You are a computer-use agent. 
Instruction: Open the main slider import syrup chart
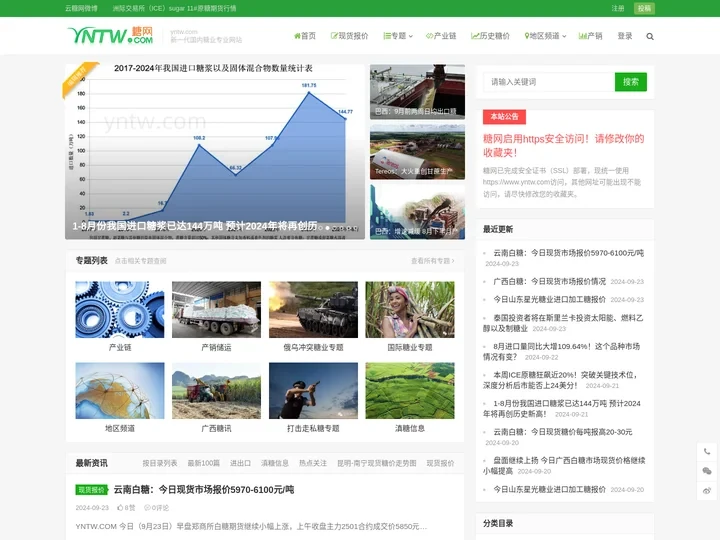215,152
